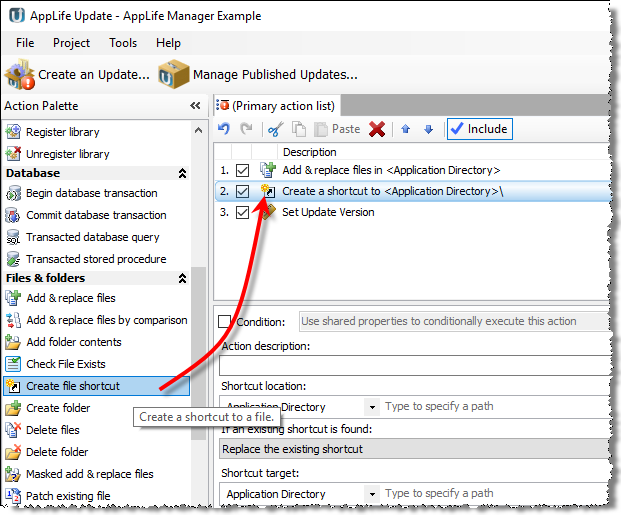Select Check File Exists icon
Screen dimensions: 621x515
click(13, 364)
